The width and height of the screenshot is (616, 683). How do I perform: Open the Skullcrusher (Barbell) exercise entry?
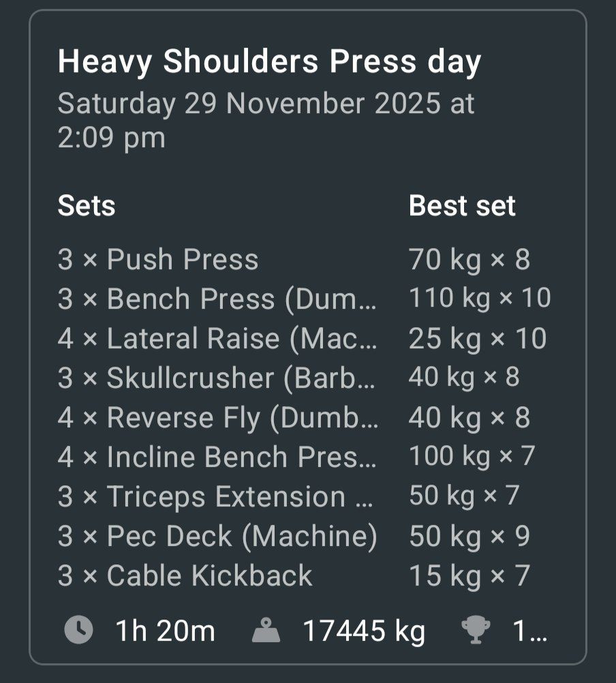pyautogui.click(x=217, y=378)
